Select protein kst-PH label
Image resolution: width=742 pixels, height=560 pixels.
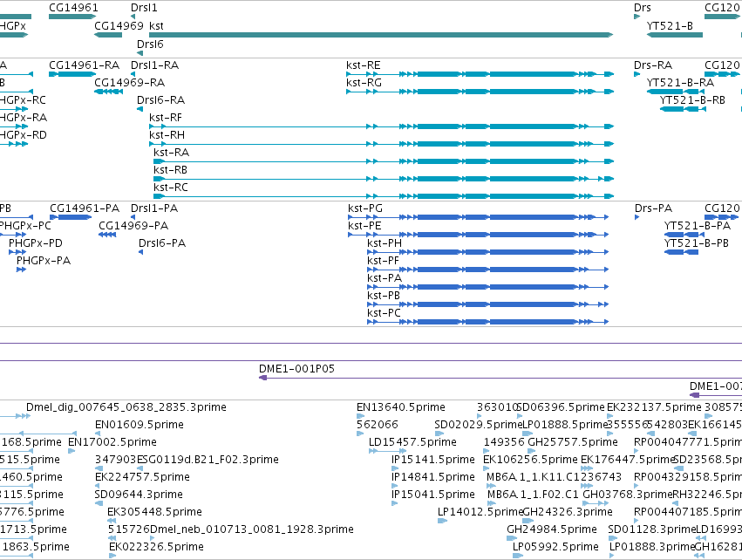385,243
